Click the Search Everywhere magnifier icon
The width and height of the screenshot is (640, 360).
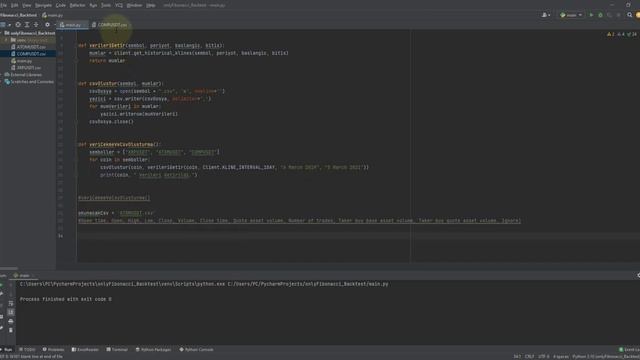pos(630,15)
